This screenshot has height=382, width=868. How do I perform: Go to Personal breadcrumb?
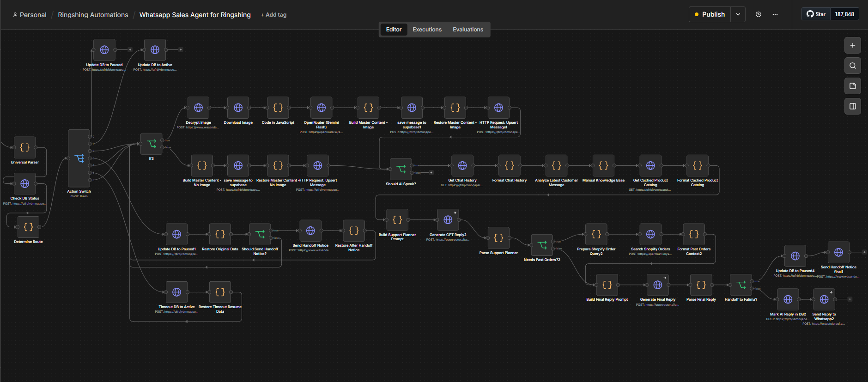[30, 15]
